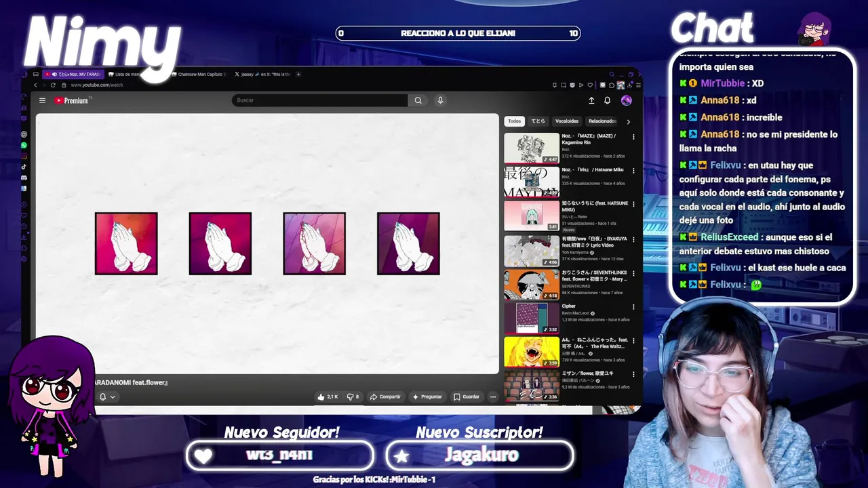868x488 pixels.
Task: Select the Vocaloides filter chip
Action: click(567, 121)
